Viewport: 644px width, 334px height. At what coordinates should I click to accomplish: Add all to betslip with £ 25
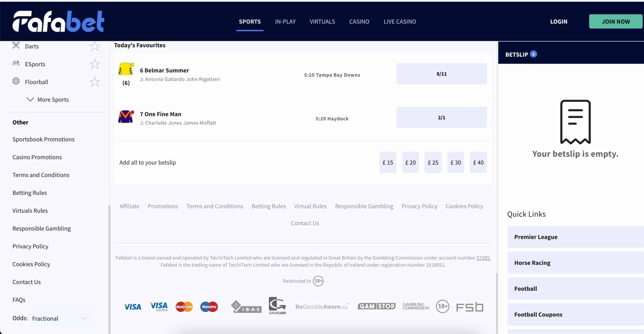(x=433, y=163)
